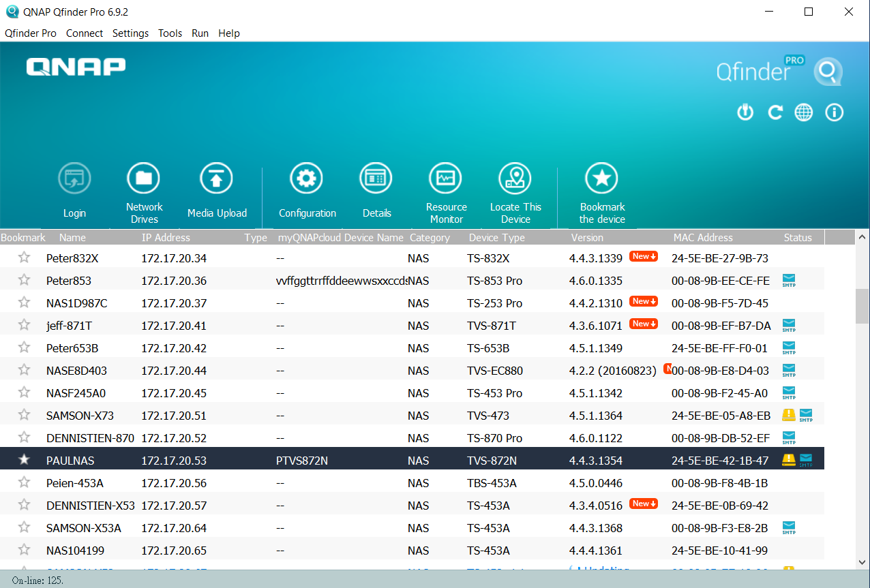The height and width of the screenshot is (588, 870).
Task: Click the power icon in header
Action: (745, 112)
